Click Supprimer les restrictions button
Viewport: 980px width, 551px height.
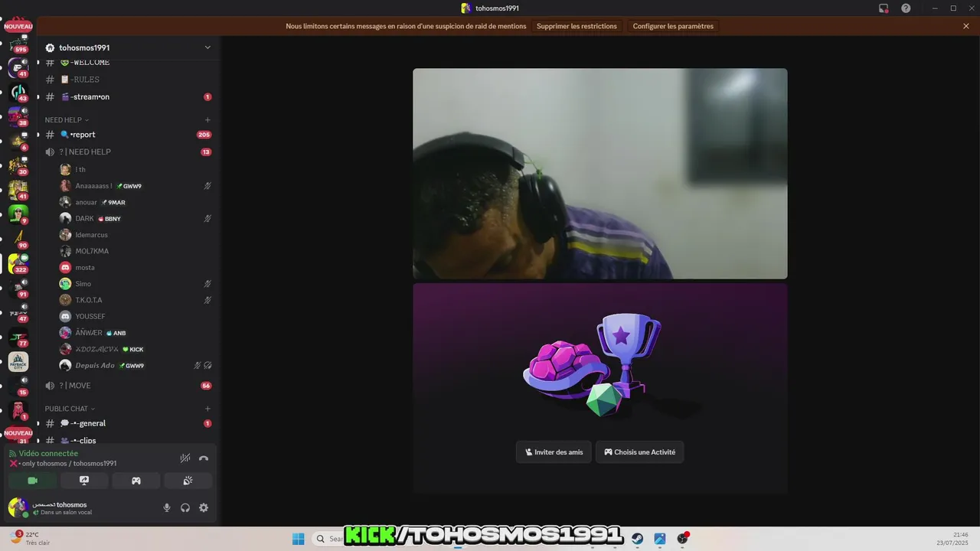(x=577, y=26)
